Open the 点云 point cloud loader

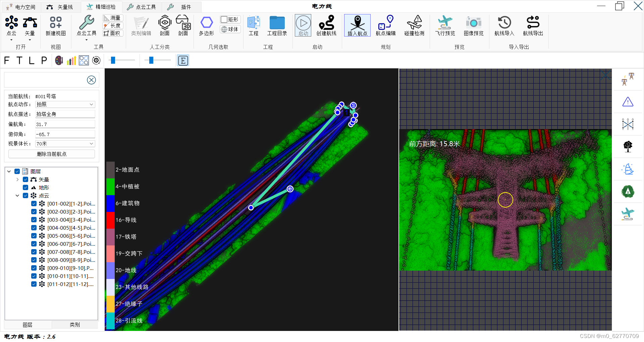11,26
